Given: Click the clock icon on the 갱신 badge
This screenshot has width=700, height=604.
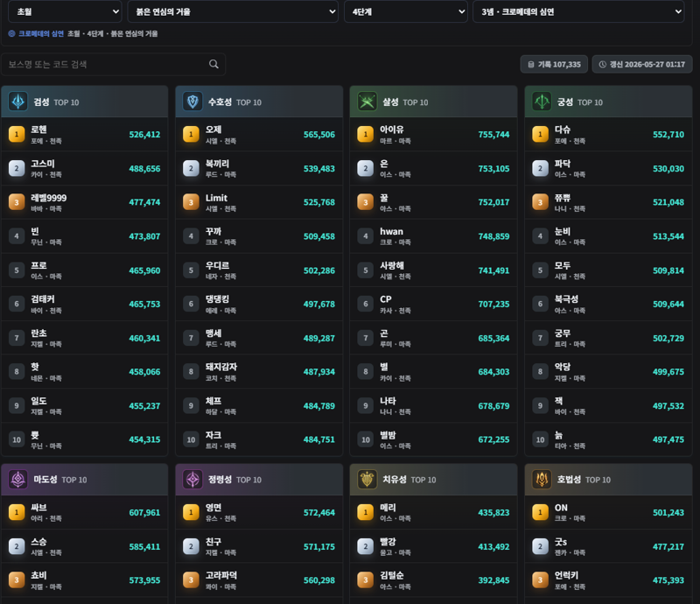Looking at the screenshot, I should (x=602, y=64).
